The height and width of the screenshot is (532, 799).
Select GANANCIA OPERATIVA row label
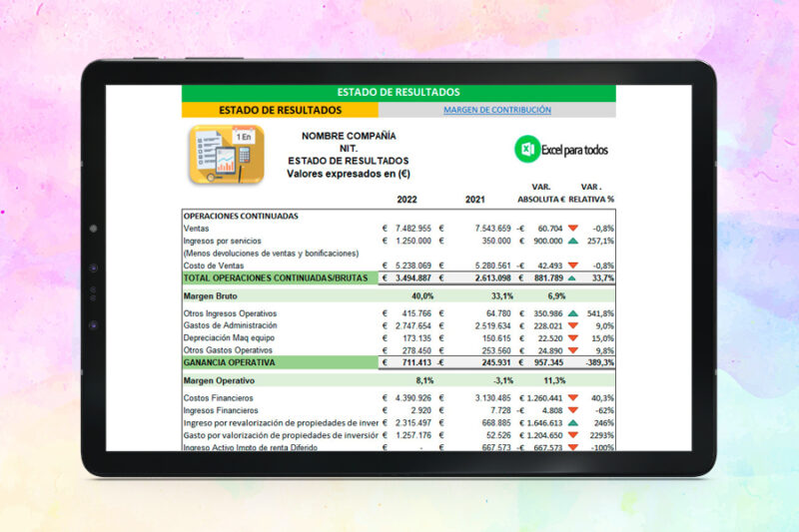(230, 362)
